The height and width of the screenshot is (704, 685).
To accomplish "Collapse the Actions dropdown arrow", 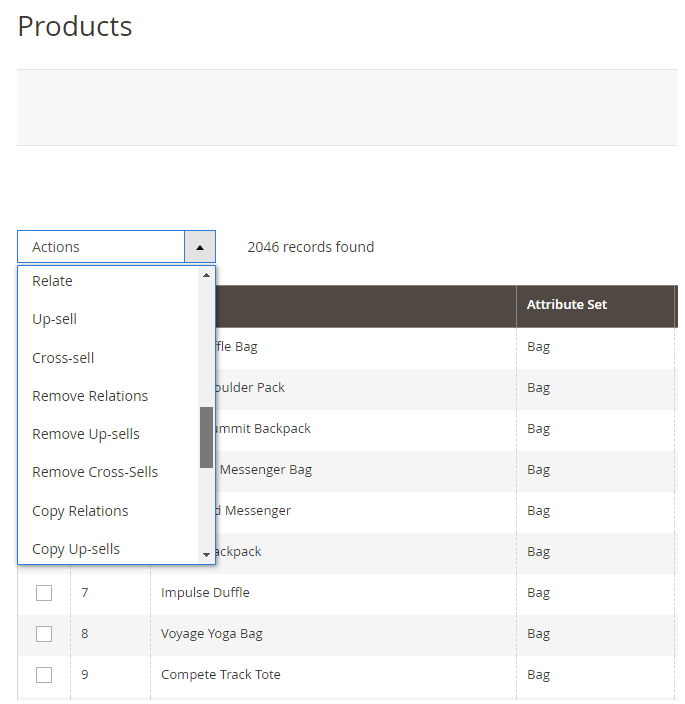I will pyautogui.click(x=199, y=247).
